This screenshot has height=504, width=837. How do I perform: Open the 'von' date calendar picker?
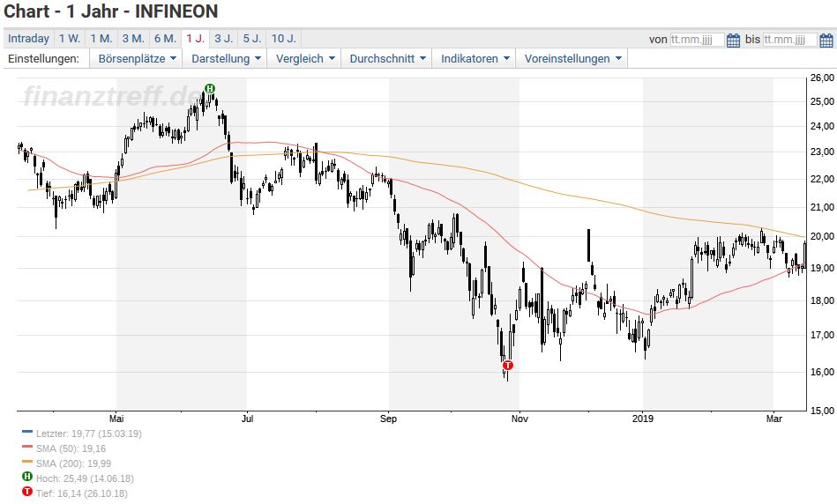(x=734, y=40)
